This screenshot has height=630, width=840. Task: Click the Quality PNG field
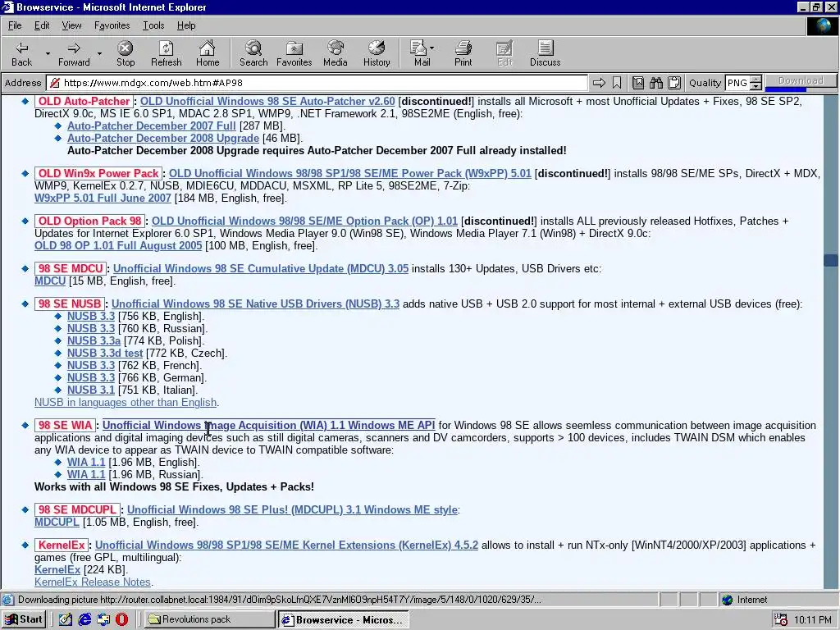[737, 83]
